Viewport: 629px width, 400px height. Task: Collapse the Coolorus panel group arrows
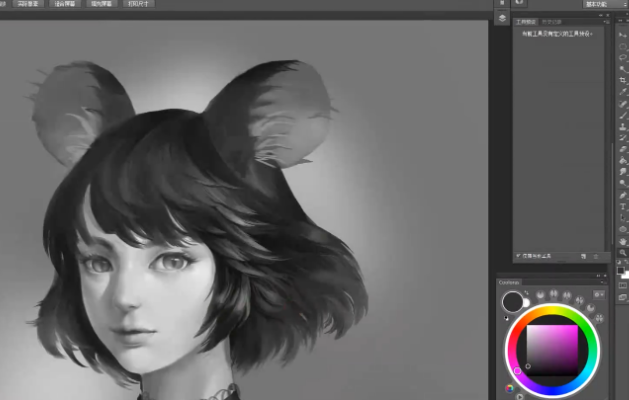tap(598, 276)
